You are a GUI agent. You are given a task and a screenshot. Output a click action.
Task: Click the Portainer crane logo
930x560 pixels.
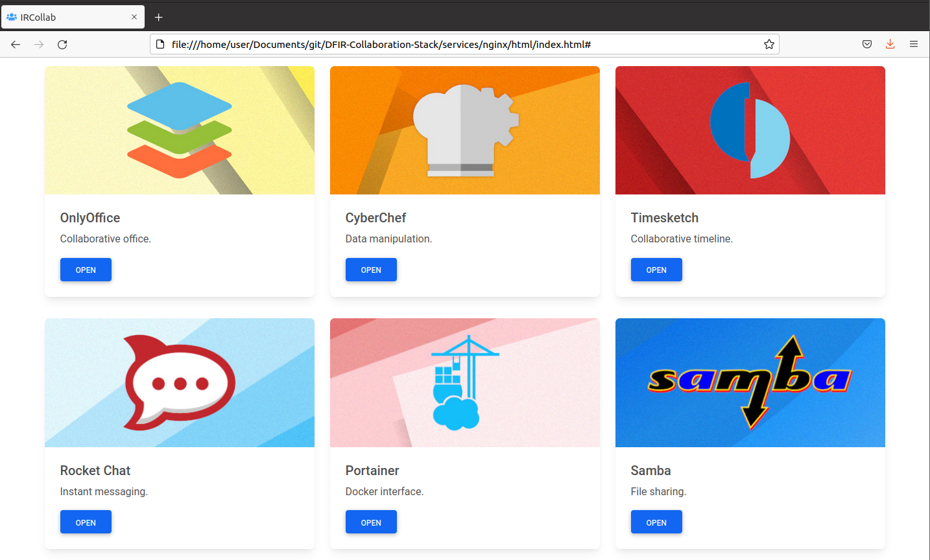(x=464, y=382)
